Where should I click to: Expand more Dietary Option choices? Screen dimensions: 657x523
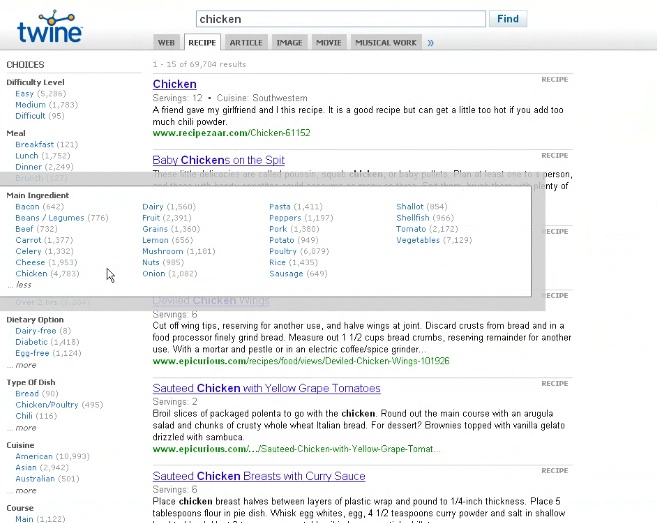pos(26,365)
